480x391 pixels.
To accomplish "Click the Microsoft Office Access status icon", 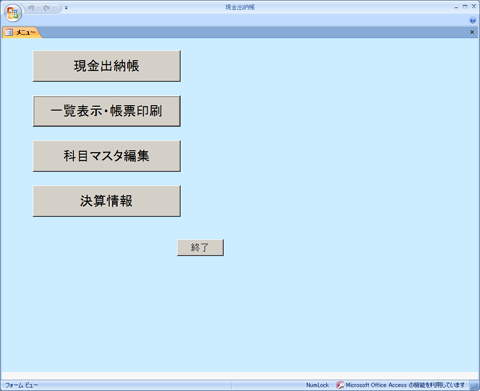I will pos(340,385).
